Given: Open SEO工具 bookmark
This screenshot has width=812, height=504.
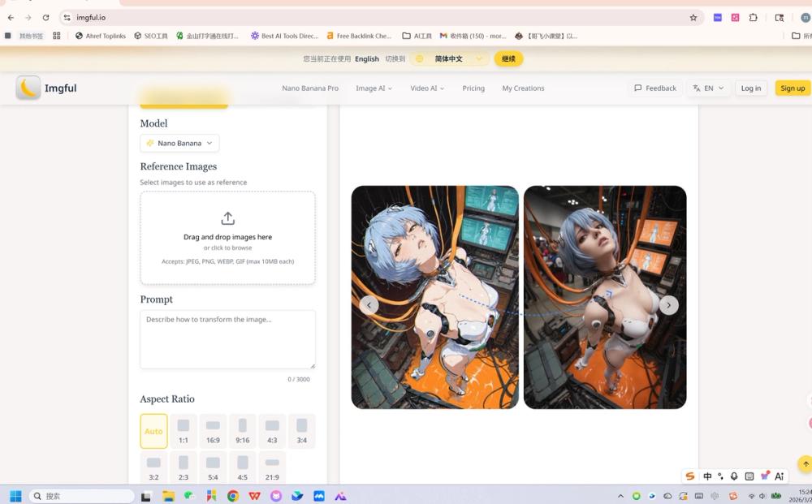Looking at the screenshot, I should [x=151, y=36].
